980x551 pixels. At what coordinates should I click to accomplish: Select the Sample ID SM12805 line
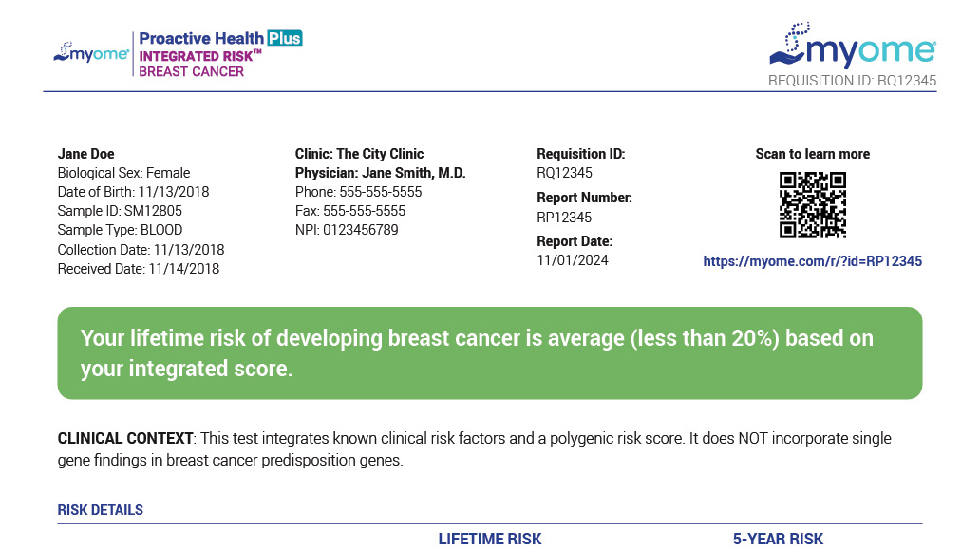point(120,211)
